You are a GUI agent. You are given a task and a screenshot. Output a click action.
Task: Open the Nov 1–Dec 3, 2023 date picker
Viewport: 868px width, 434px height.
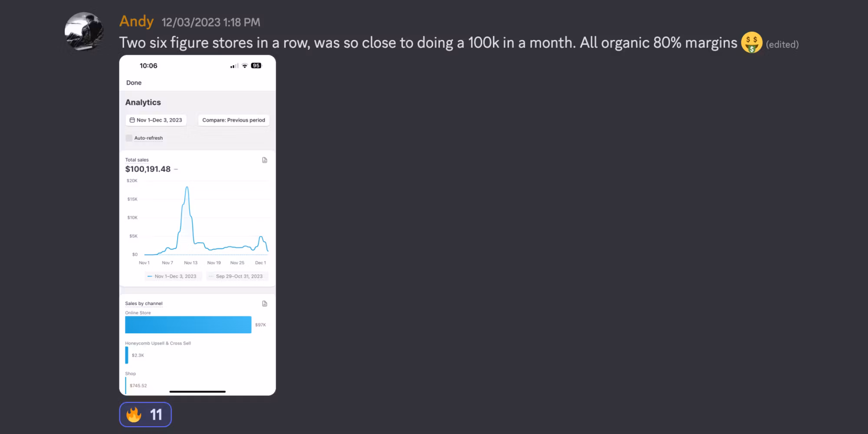pyautogui.click(x=156, y=120)
